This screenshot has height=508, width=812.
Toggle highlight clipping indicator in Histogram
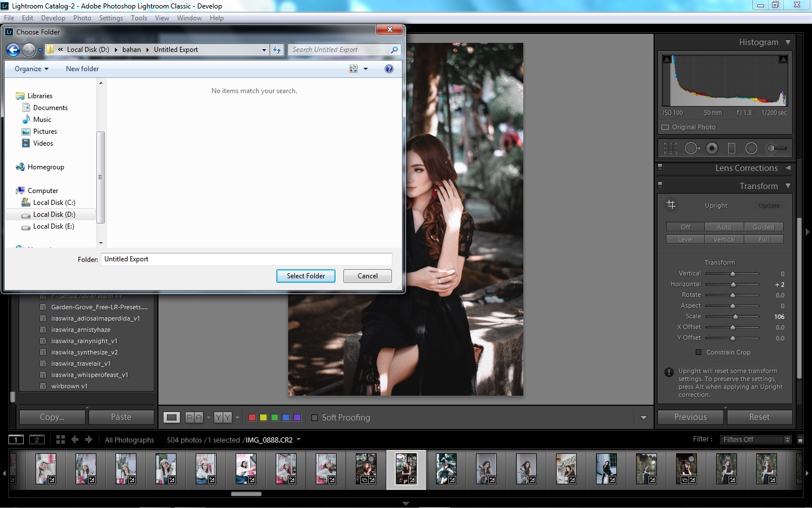point(783,59)
